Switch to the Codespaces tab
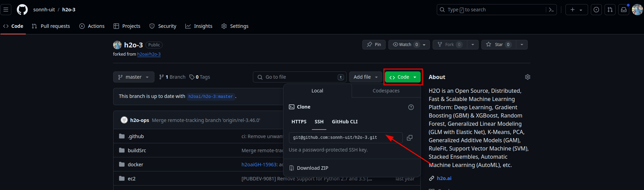The width and height of the screenshot is (644, 190). click(x=386, y=91)
